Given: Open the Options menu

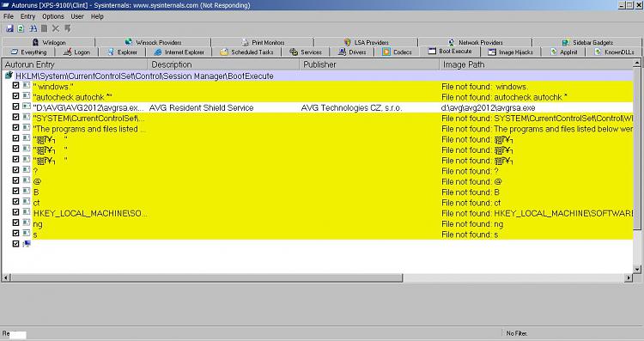Looking at the screenshot, I should coord(53,16).
